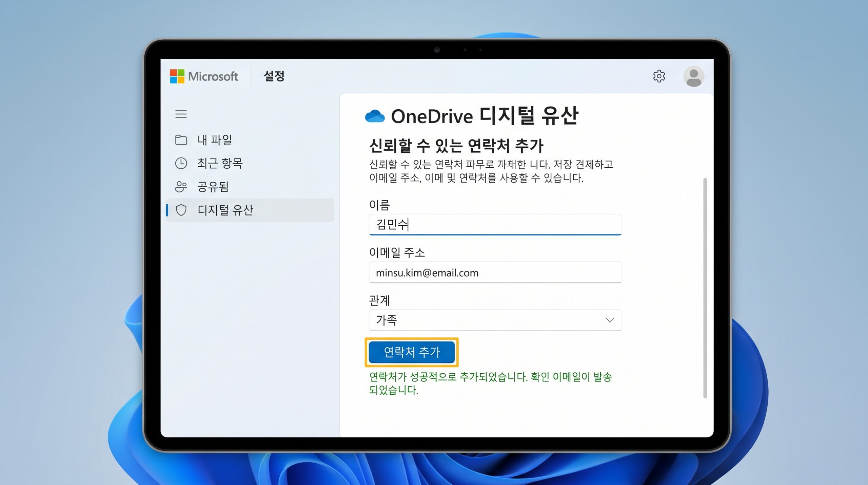Open 최근 항목 in the sidebar
Image resolution: width=868 pixels, height=485 pixels.
click(x=250, y=163)
